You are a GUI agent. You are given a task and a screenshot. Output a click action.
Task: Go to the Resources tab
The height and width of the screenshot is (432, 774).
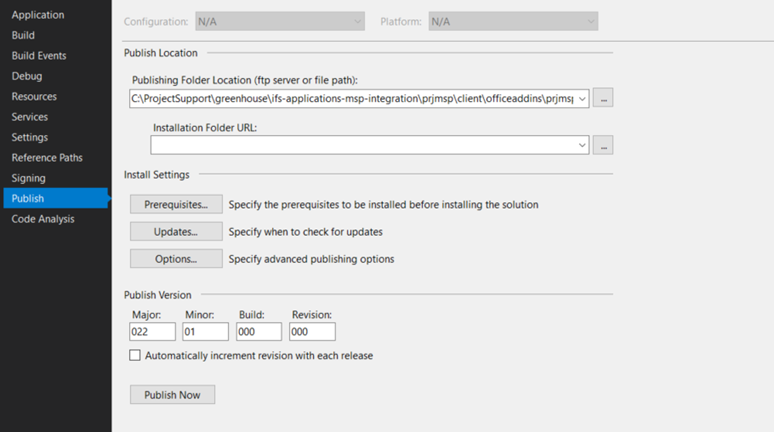tap(34, 97)
